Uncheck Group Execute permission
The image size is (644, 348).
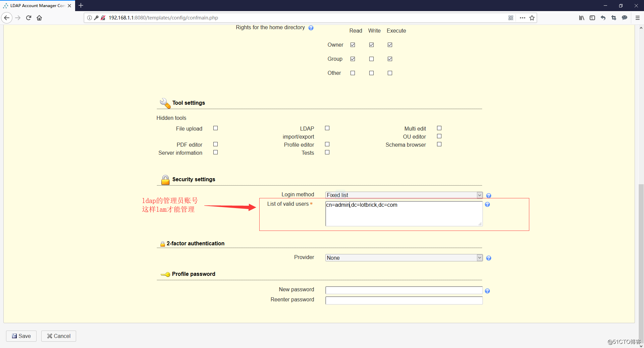(x=390, y=59)
